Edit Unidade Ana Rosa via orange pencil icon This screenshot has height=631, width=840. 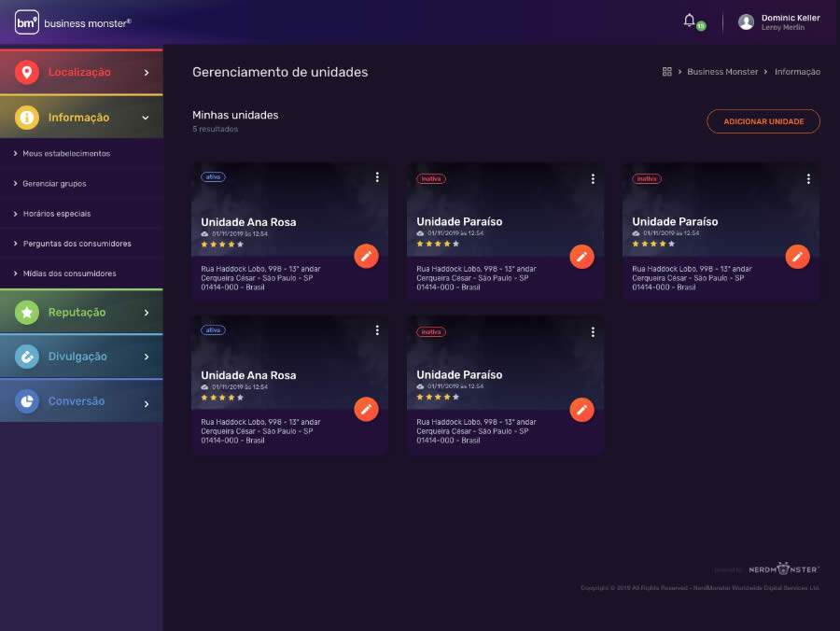tap(366, 256)
